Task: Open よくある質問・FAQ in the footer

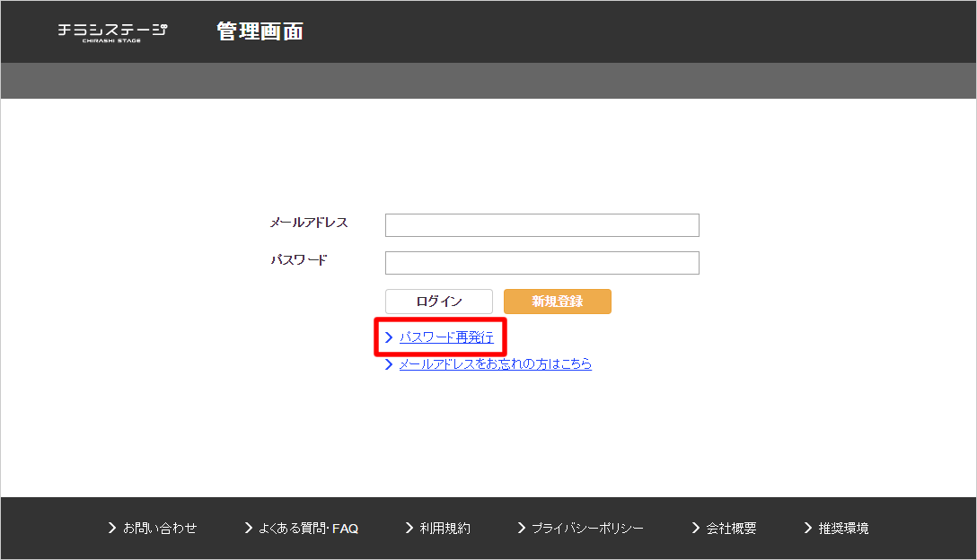Action: pos(308,529)
